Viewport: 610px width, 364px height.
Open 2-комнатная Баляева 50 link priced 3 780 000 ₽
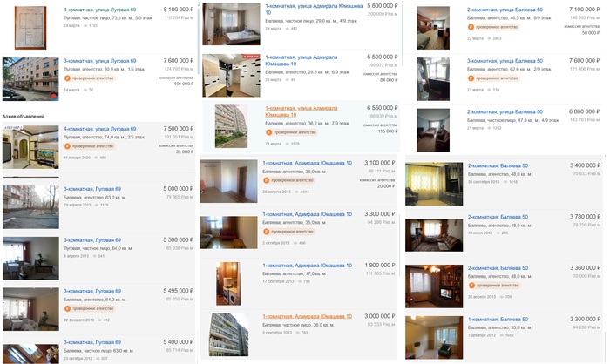498,217
